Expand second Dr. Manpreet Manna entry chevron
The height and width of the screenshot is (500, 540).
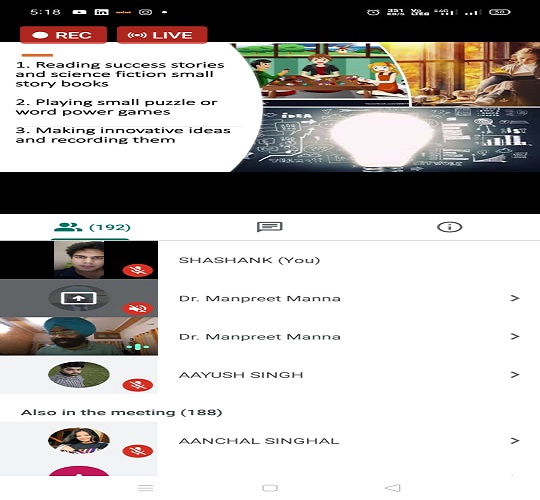pyautogui.click(x=515, y=336)
